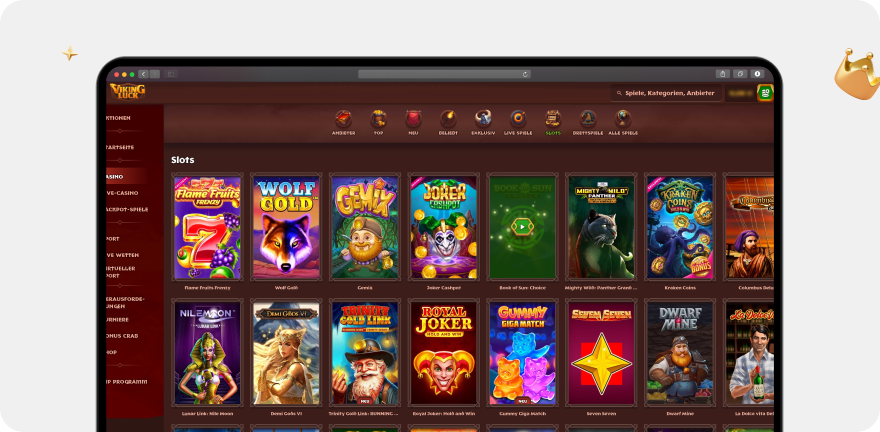
Task: Open the Lunar Link: Nile Moon thumbnail
Action: click(207, 353)
